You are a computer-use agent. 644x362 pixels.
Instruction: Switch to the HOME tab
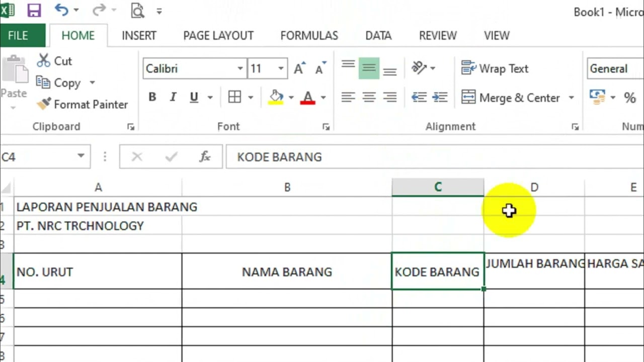(x=78, y=36)
